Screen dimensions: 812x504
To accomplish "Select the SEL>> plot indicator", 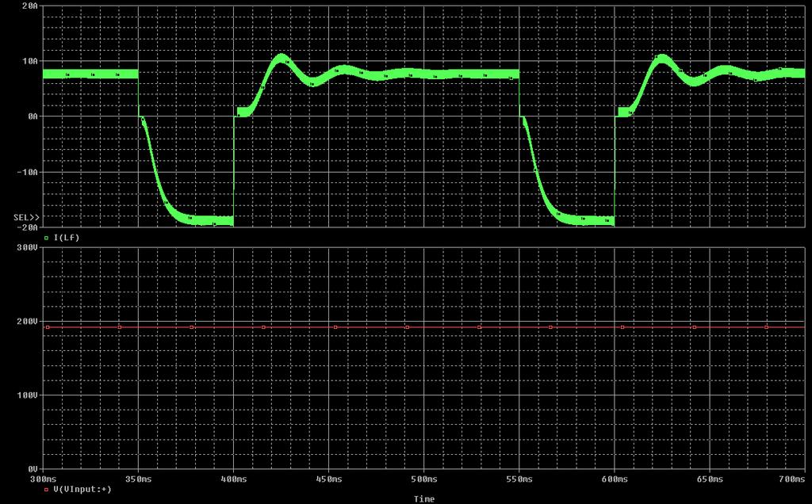I will (26, 217).
